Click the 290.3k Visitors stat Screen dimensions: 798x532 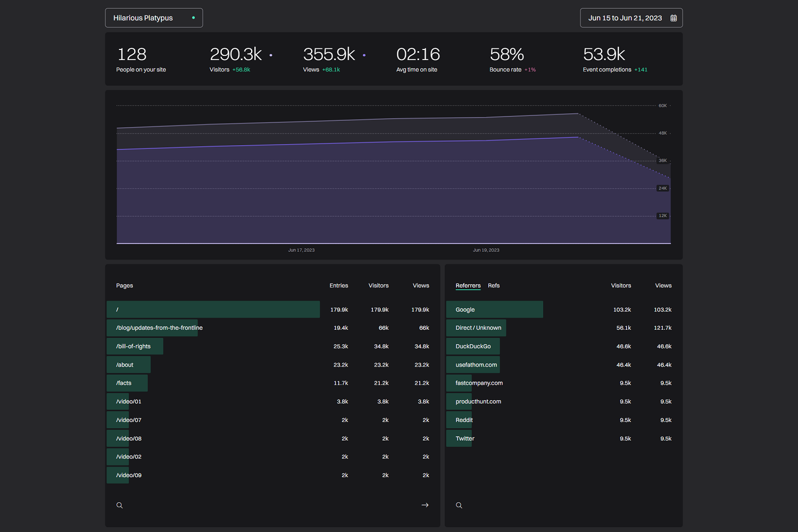(241, 59)
